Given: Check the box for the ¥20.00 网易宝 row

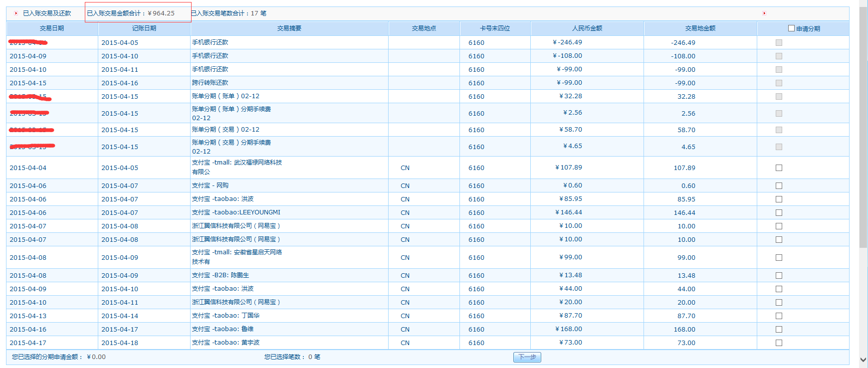Looking at the screenshot, I should pos(779,303).
